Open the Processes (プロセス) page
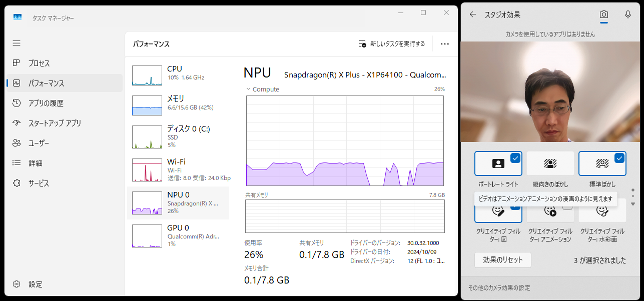This screenshot has width=644, height=301. pyautogui.click(x=39, y=63)
